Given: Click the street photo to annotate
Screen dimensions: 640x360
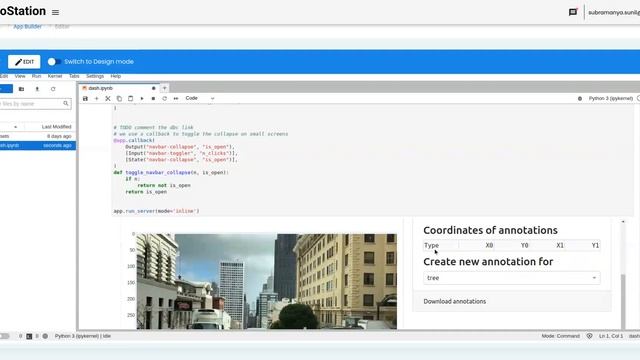Looking at the screenshot, I should point(267,281).
